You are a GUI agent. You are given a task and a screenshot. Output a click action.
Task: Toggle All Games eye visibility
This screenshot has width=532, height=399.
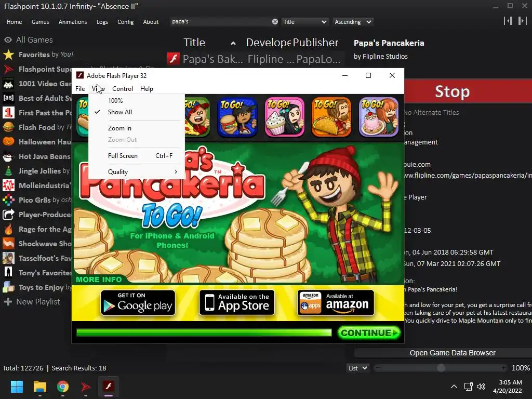8,39
